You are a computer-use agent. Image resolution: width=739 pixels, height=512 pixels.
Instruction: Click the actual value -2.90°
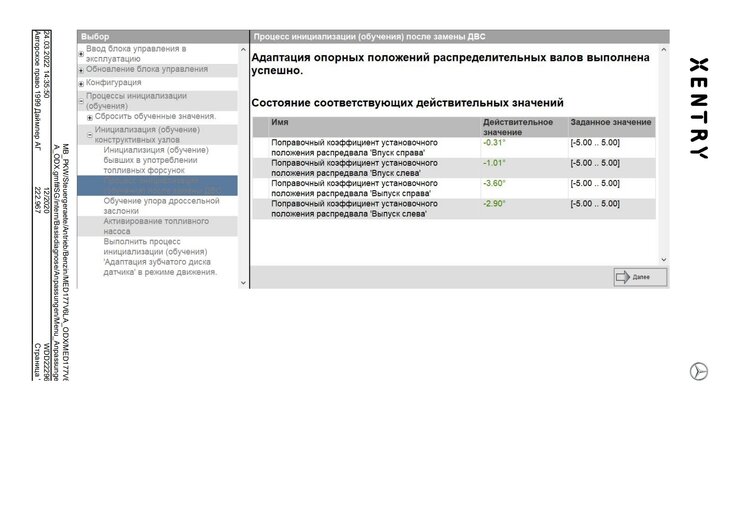point(494,204)
